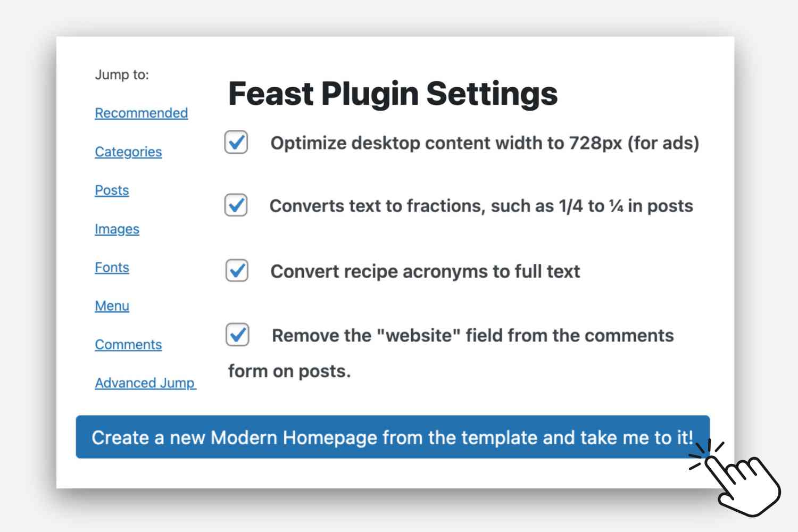Screen dimensions: 798x532
Task: Click the "Jump to:" sidebar label
Action: (x=122, y=74)
